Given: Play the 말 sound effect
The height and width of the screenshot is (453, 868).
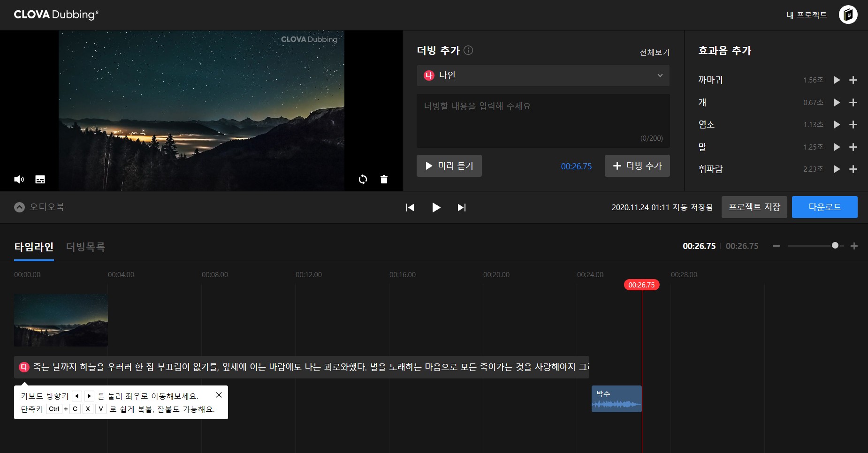Looking at the screenshot, I should tap(837, 147).
